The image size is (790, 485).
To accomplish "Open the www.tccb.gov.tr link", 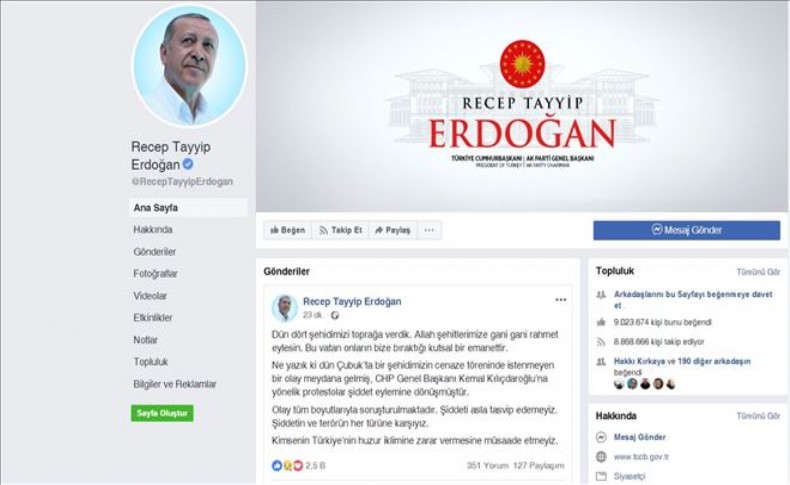I will [x=641, y=457].
